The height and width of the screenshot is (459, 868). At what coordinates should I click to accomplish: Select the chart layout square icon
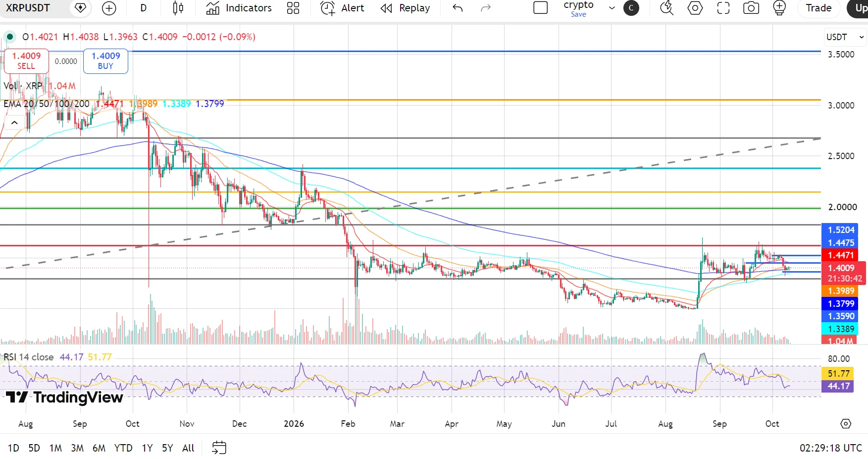(541, 8)
